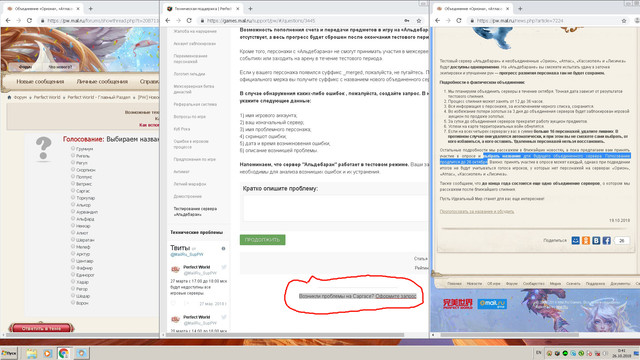
Task: Open the Start button on the taskbar
Action: point(9,353)
